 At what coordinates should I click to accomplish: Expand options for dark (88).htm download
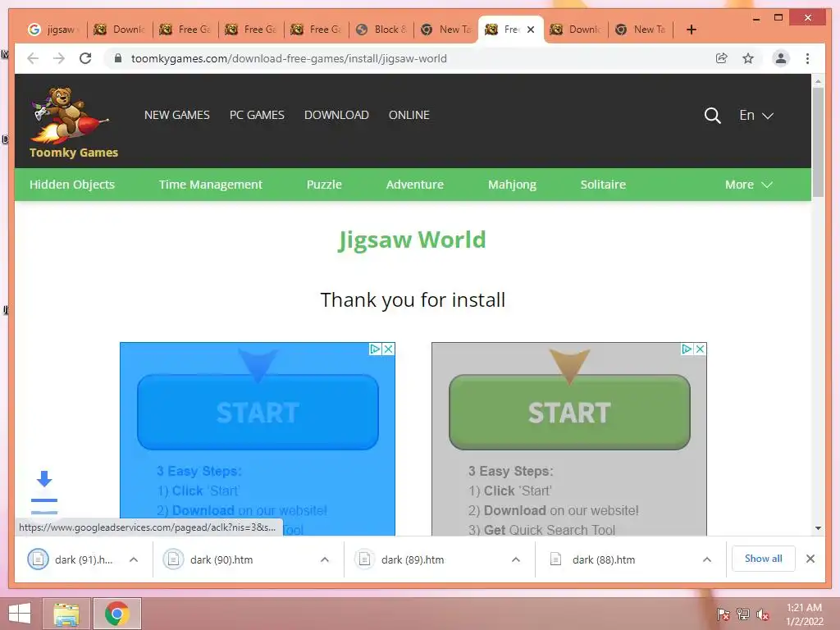(707, 559)
